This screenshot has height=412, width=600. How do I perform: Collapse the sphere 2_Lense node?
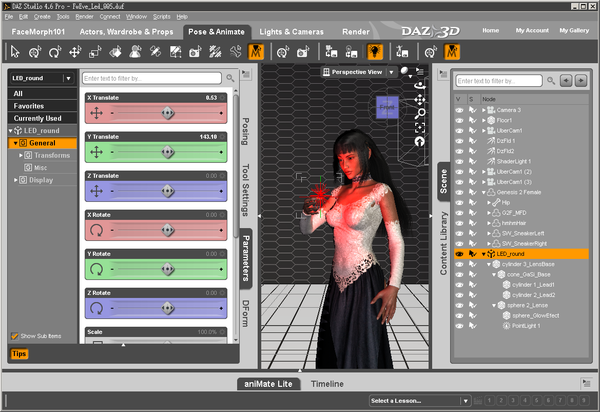pyautogui.click(x=494, y=305)
